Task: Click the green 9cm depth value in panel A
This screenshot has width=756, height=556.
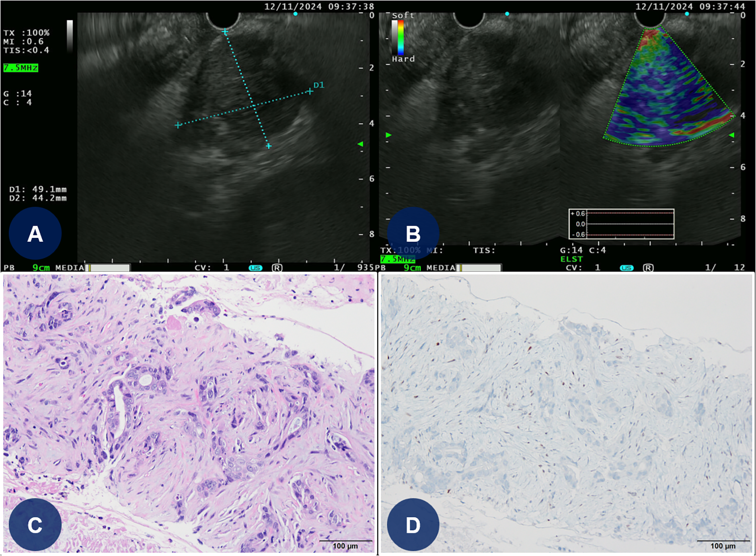Action: (x=41, y=268)
